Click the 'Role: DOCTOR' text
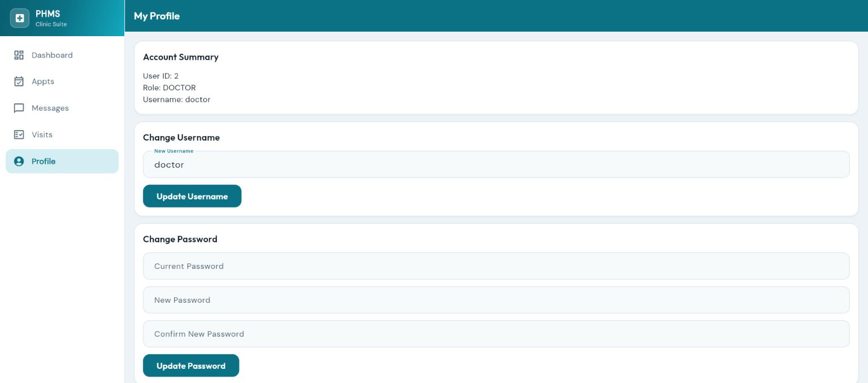 click(x=170, y=88)
